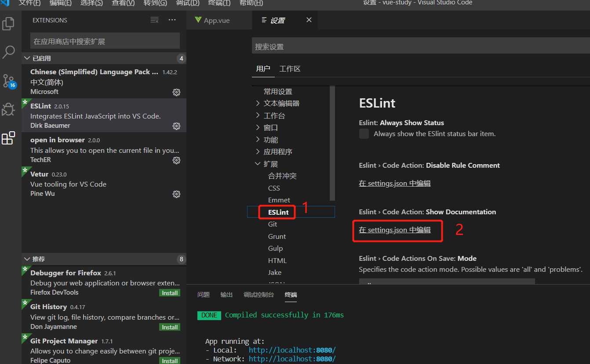The width and height of the screenshot is (590, 364).
Task: Select Grunt in settings tree
Action: [x=277, y=236]
